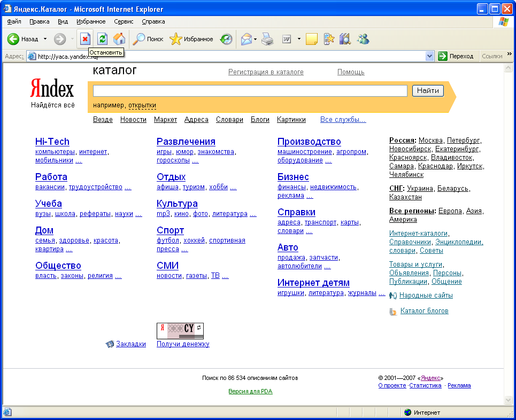Open the Версия для PDA link
The image size is (516, 420).
(x=250, y=391)
